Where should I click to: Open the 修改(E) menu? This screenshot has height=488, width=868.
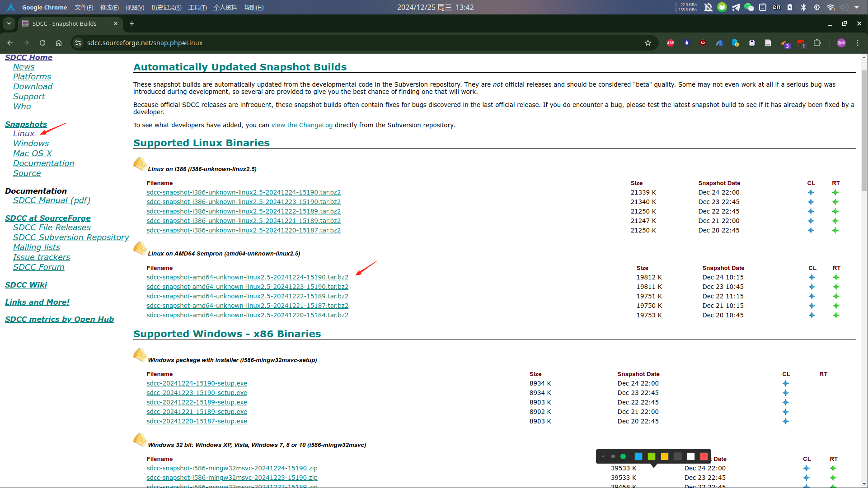click(109, 7)
